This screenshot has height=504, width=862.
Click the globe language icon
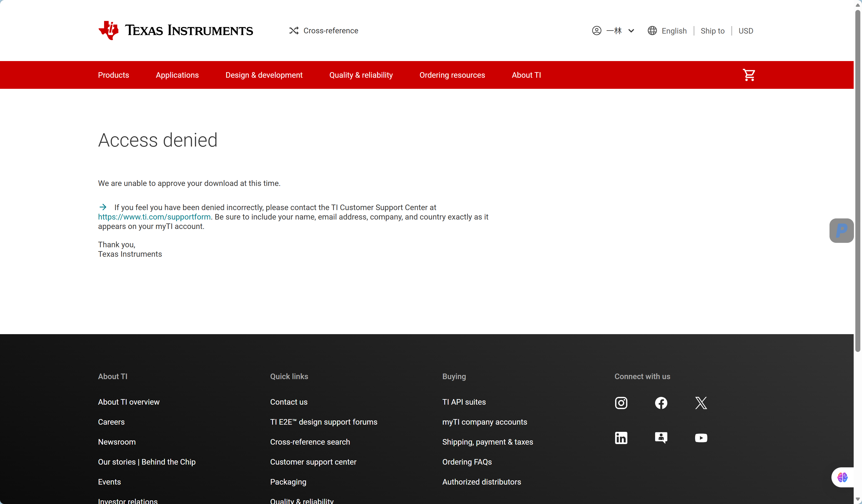[652, 31]
